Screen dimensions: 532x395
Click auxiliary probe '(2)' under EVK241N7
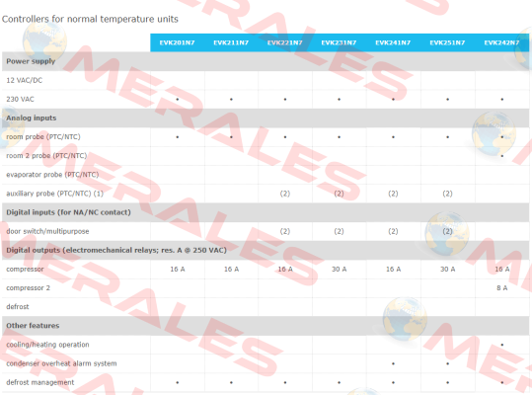pos(393,194)
